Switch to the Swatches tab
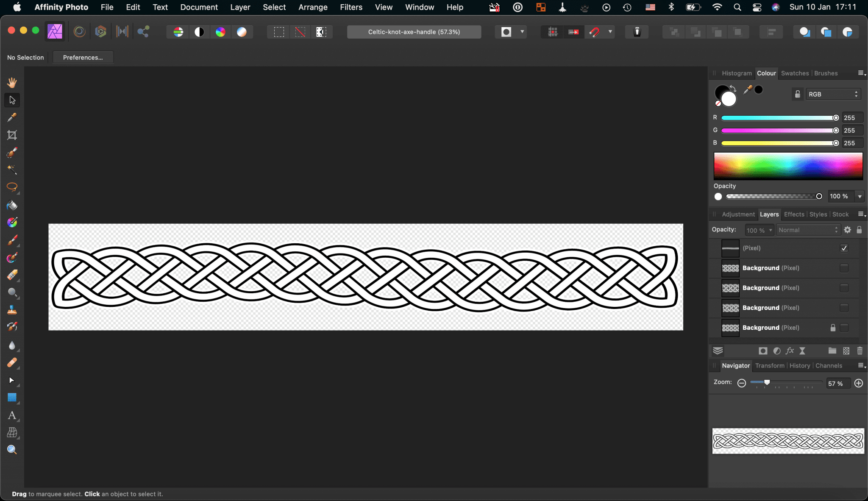This screenshot has width=868, height=501. tap(795, 73)
